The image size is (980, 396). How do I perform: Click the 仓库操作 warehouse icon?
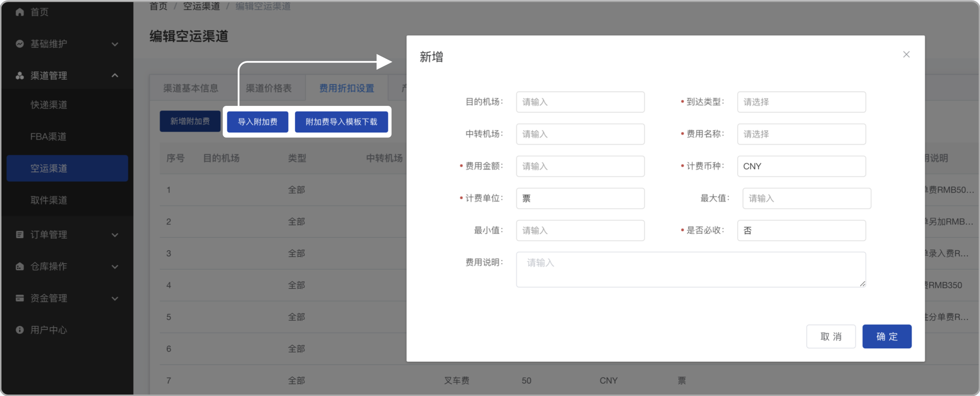pyautogui.click(x=19, y=266)
